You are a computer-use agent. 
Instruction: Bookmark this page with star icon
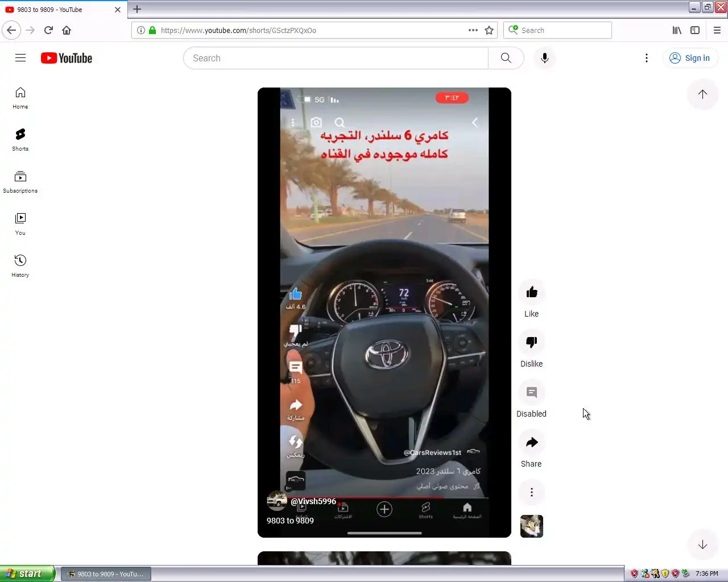[489, 30]
